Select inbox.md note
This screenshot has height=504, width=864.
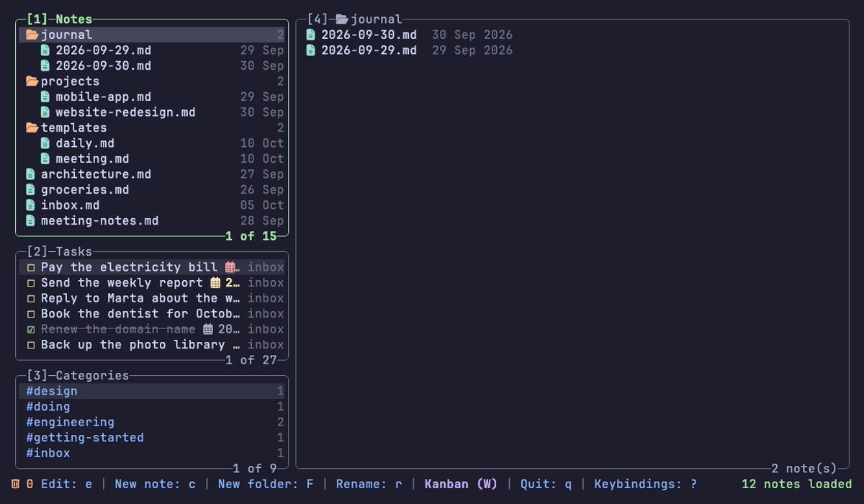[x=152, y=205]
